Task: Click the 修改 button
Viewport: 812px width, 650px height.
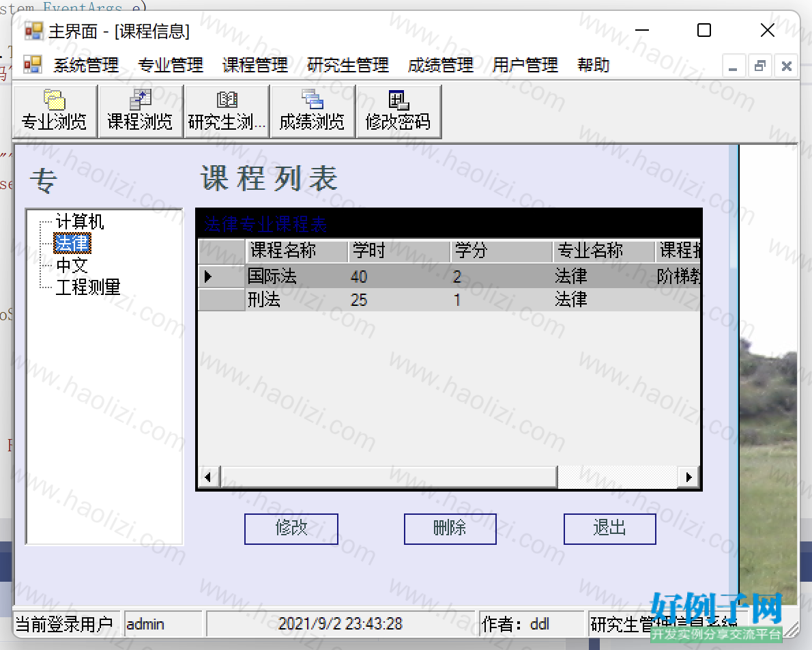Action: pos(291,528)
